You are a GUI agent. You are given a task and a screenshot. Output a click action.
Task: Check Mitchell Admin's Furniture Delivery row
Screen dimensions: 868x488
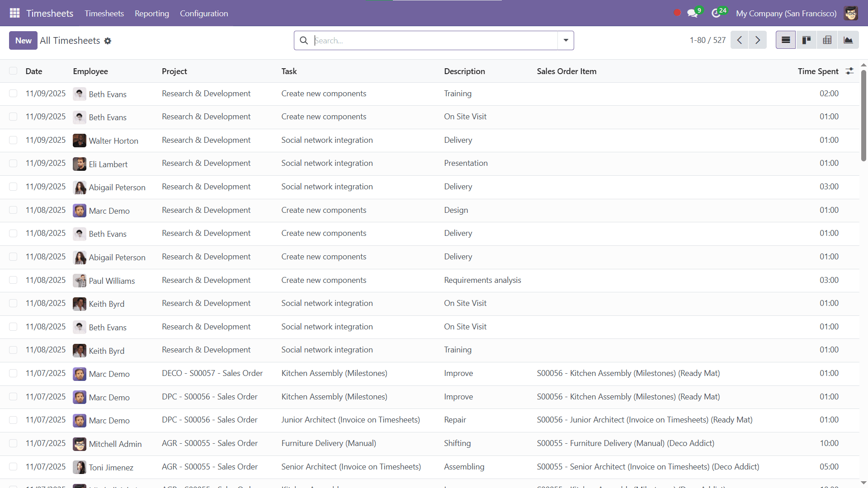[13, 443]
